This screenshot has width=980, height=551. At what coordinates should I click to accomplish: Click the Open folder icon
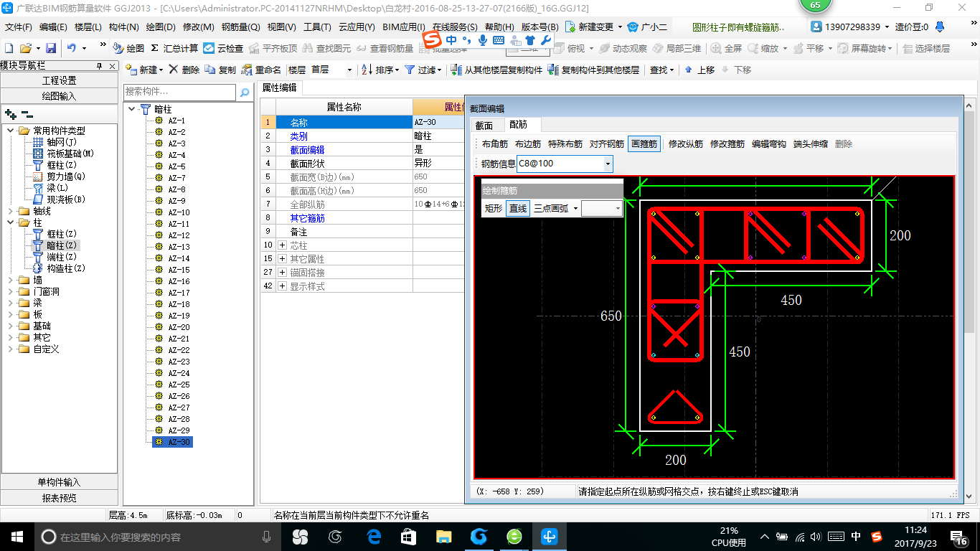25,48
